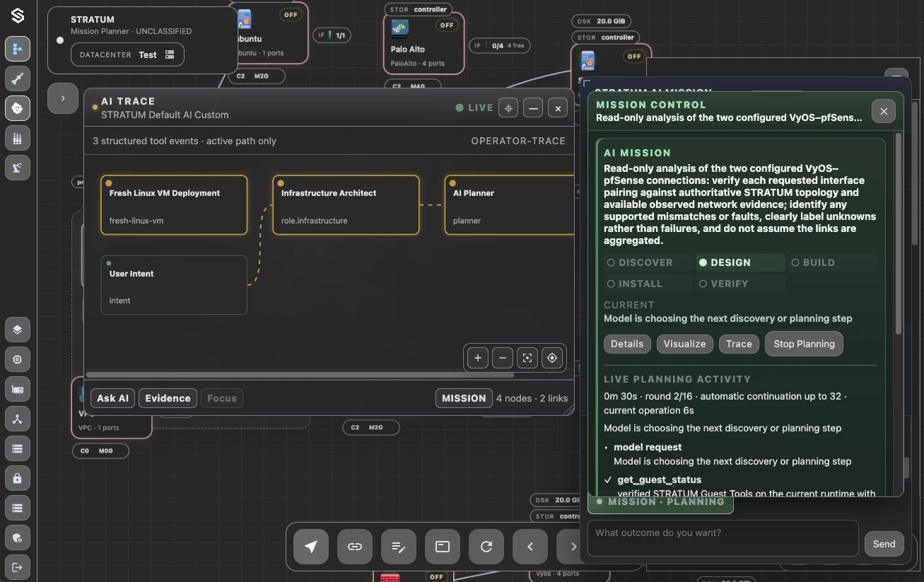Open the topology view in the left sidebar
Image resolution: width=924 pixels, height=582 pixels.
point(18,49)
